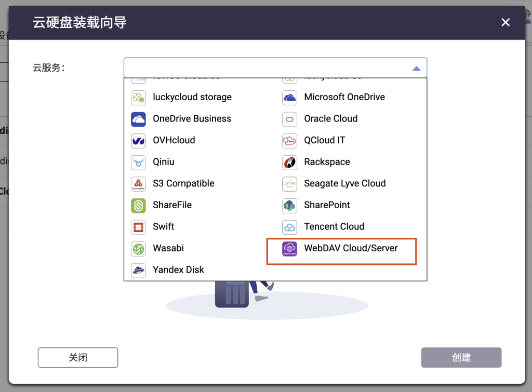Choose OVHcloud text entry
Viewport: 532px width, 392px height.
coord(174,140)
